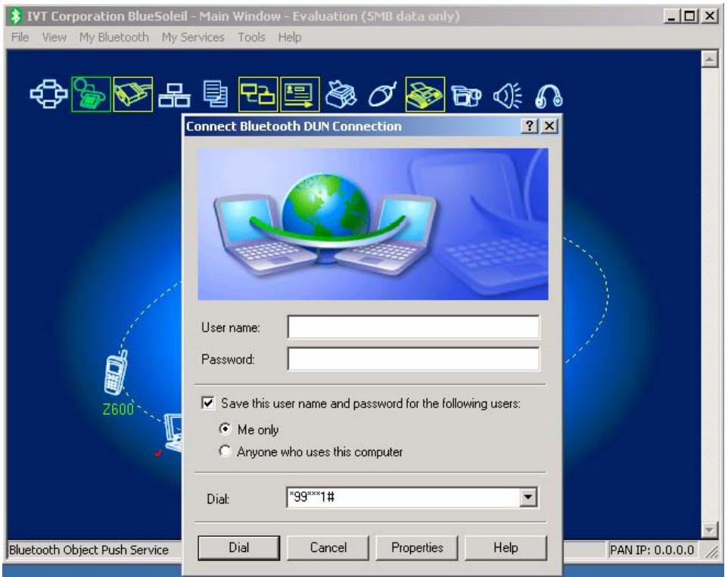728x577 pixels.
Task: Click Bluetooth Object Push Service status text
Action: coord(89,550)
